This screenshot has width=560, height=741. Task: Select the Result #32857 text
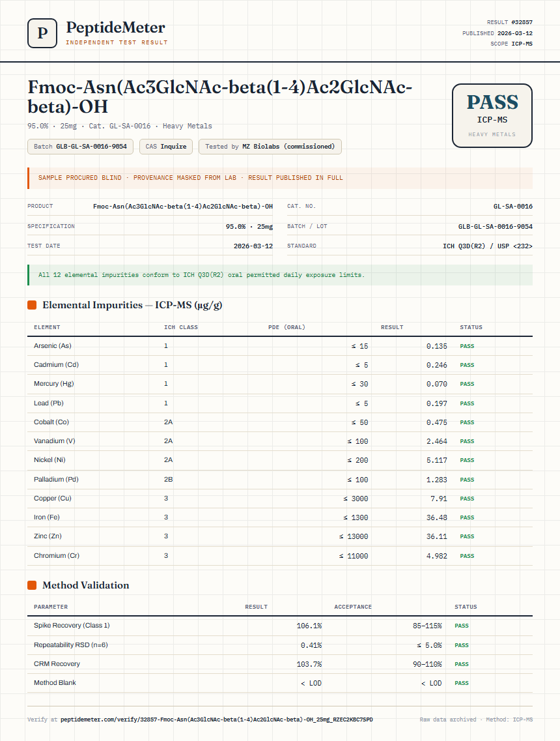click(509, 22)
